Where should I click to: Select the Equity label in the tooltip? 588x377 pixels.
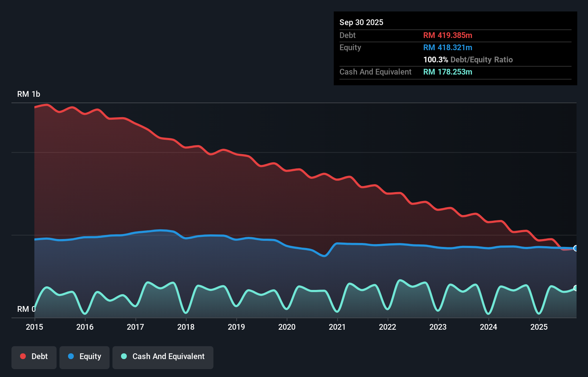[x=350, y=47]
